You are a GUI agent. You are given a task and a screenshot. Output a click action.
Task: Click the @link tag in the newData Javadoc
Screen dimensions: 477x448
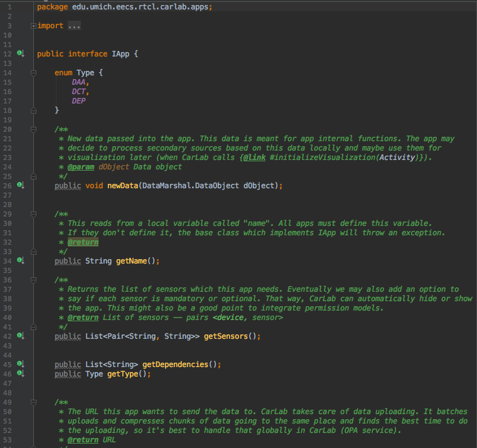coord(254,157)
